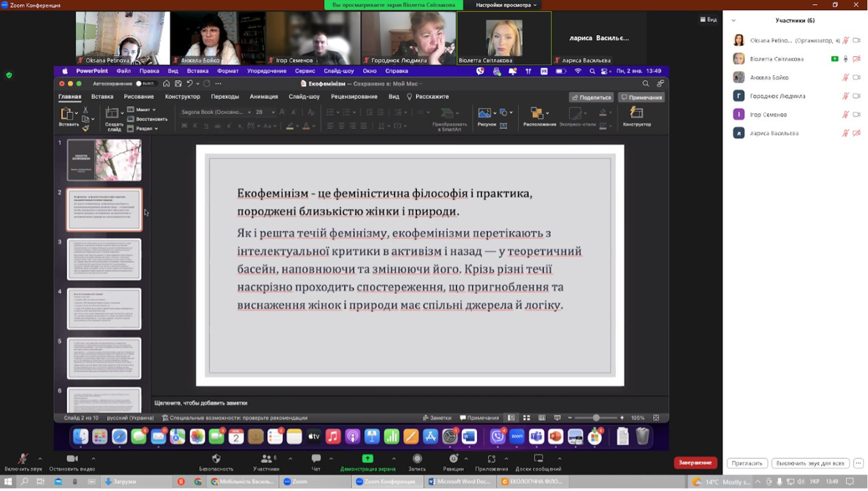Open the Безопасность security shield icon
This screenshot has width=868, height=491.
click(x=216, y=459)
